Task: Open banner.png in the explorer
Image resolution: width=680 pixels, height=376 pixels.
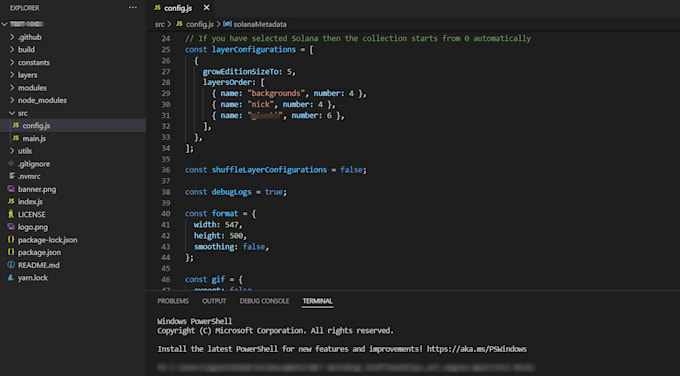Action: (37, 189)
